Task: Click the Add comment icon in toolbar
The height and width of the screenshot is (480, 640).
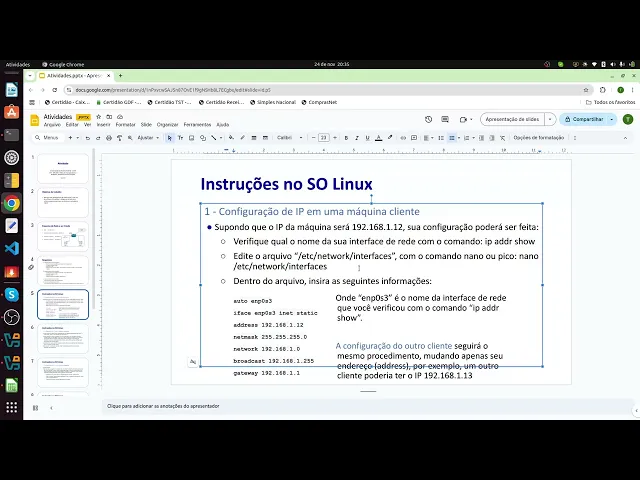Action: tap(414, 138)
